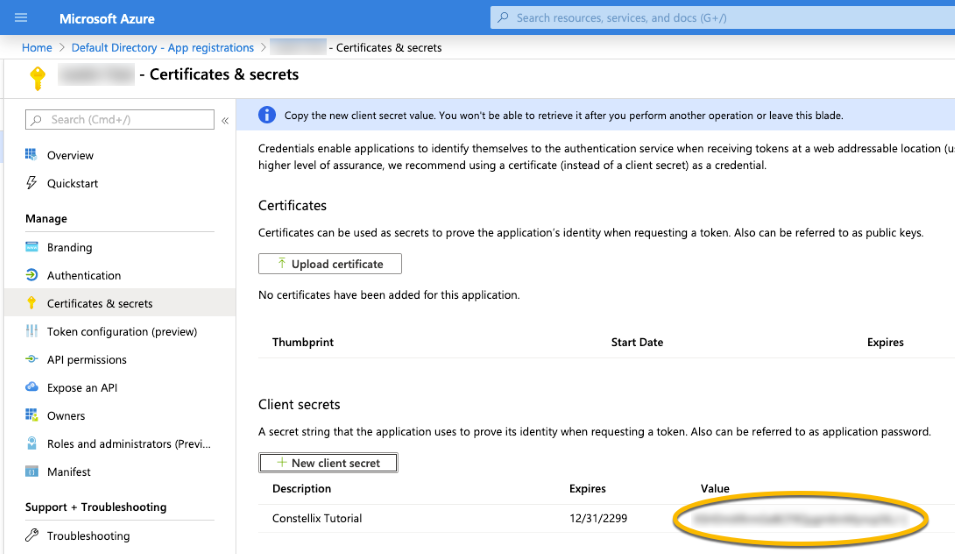Image resolution: width=955 pixels, height=554 pixels.
Task: Click the Branding icon
Action: coord(32,247)
